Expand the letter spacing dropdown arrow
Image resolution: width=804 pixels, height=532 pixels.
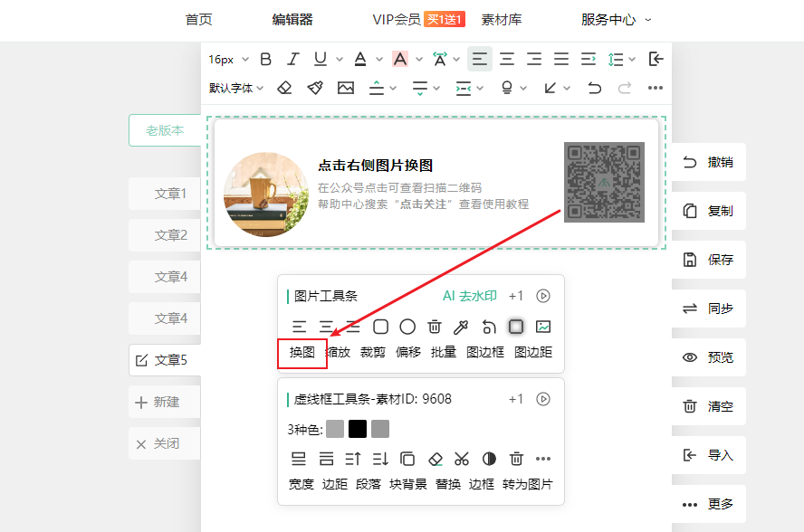tap(456, 60)
